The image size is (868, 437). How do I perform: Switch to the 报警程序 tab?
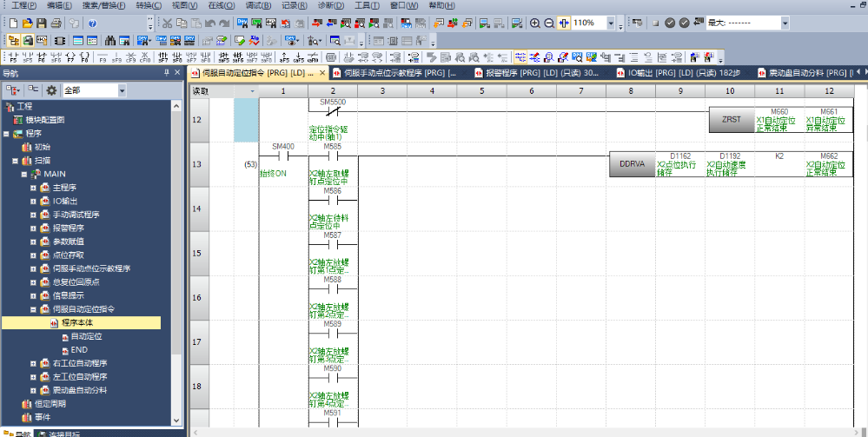click(x=540, y=73)
